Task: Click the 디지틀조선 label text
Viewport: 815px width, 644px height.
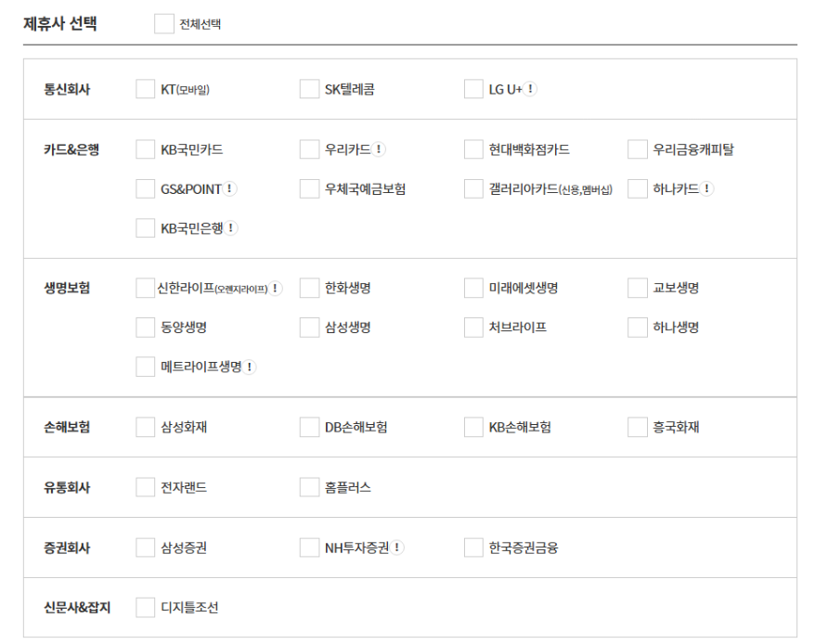Action: [189, 608]
